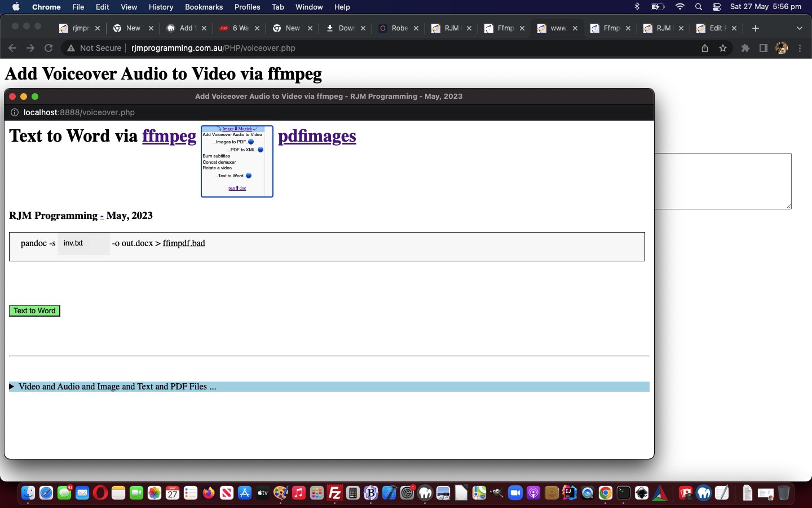Open the Profiles menu
This screenshot has height=508, width=812.
point(247,7)
